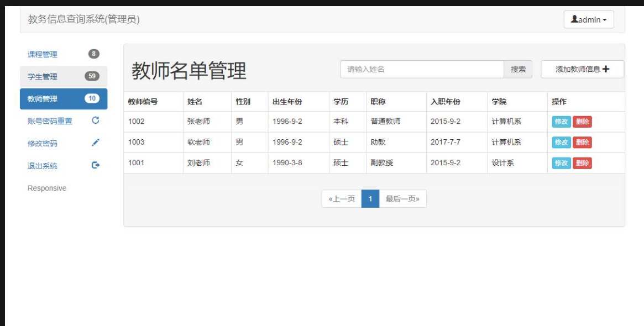Click the user icon next to admin

(x=574, y=19)
